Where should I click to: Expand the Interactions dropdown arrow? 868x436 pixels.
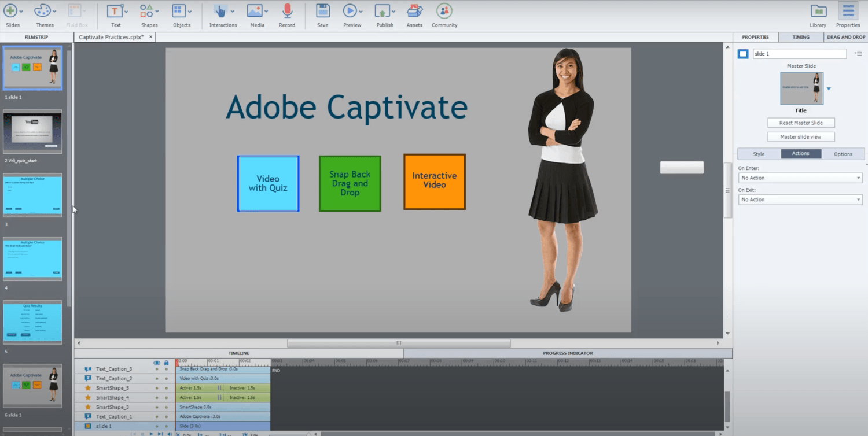[x=233, y=12]
